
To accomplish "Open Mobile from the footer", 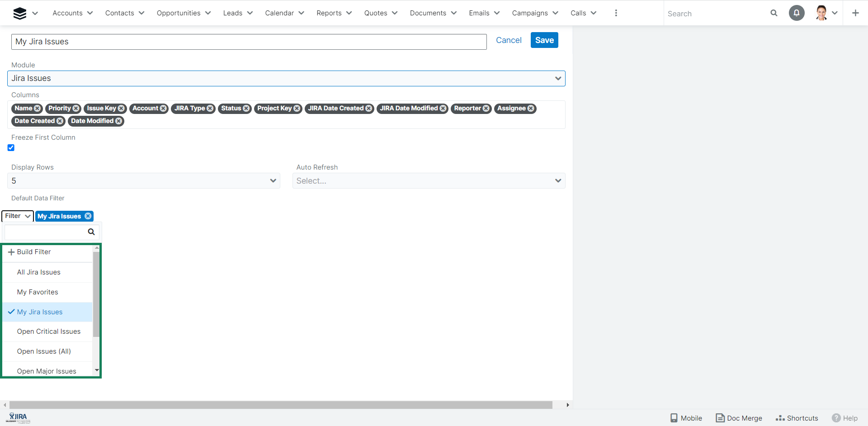I will (x=686, y=418).
